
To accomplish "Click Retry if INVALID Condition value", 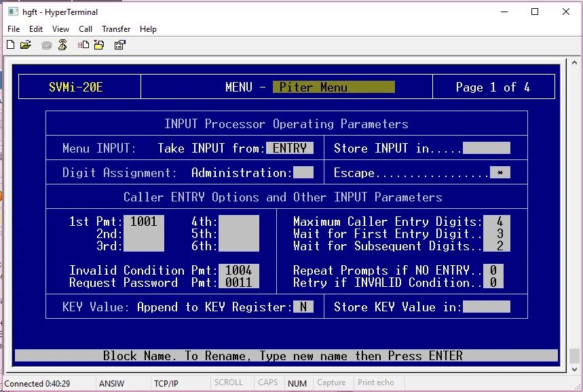I will coord(493,282).
